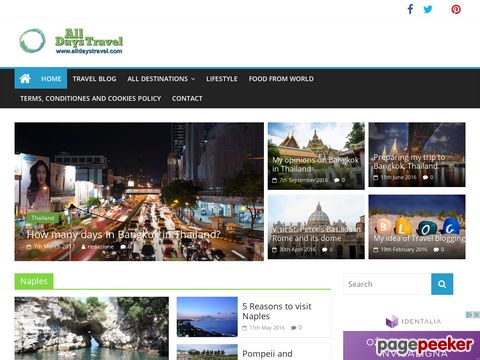Click the green Thailand category tag

coord(43,218)
